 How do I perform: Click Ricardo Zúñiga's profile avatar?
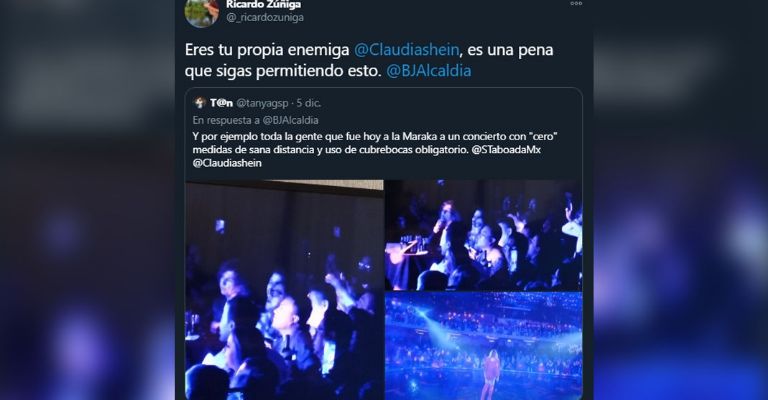click(202, 12)
